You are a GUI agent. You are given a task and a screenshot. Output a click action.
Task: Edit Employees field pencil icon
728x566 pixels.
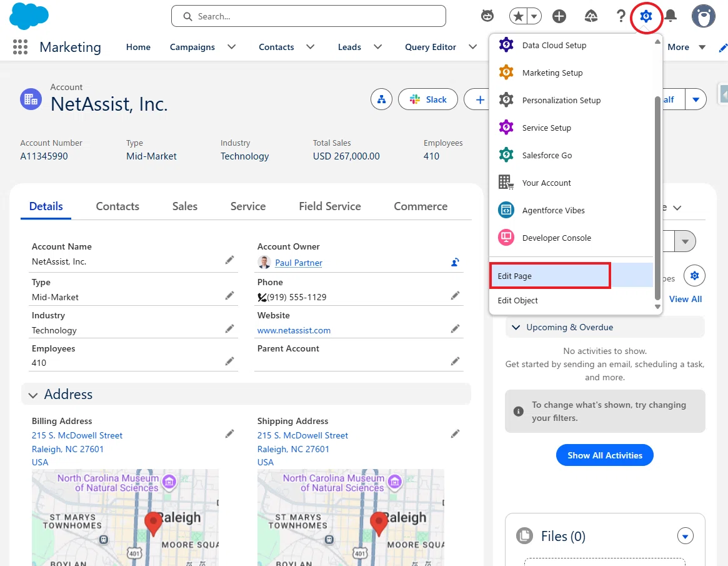pos(229,361)
